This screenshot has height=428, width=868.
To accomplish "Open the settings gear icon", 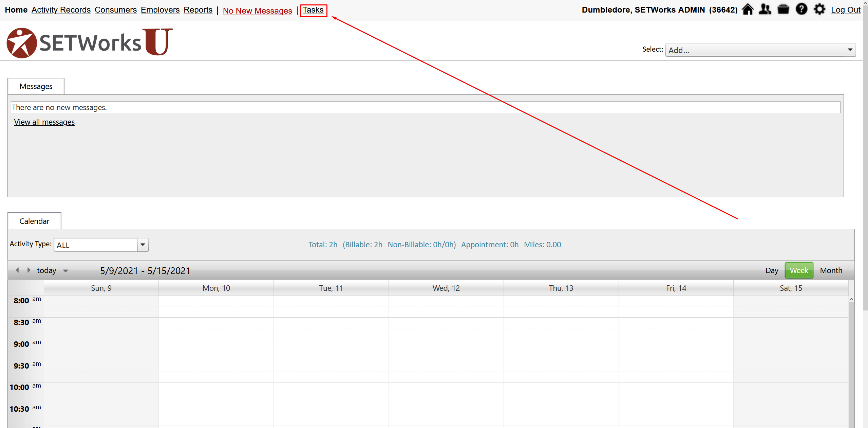I will [819, 9].
